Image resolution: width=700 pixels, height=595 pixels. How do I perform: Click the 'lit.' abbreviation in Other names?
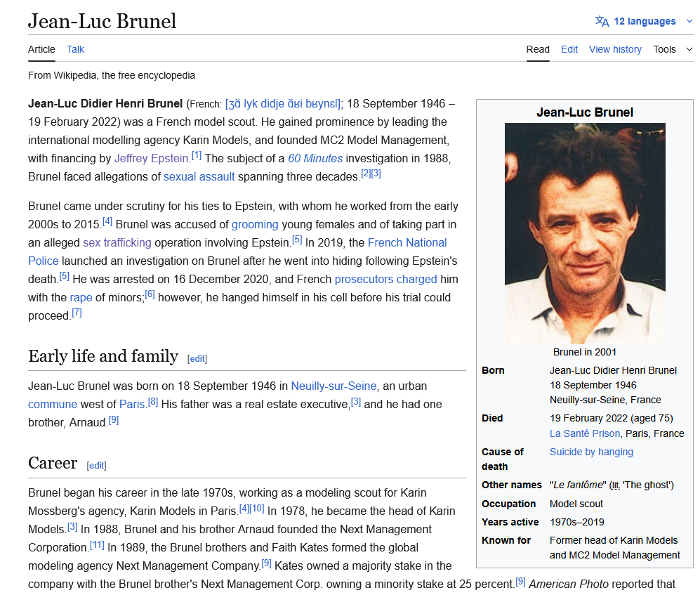coord(616,485)
